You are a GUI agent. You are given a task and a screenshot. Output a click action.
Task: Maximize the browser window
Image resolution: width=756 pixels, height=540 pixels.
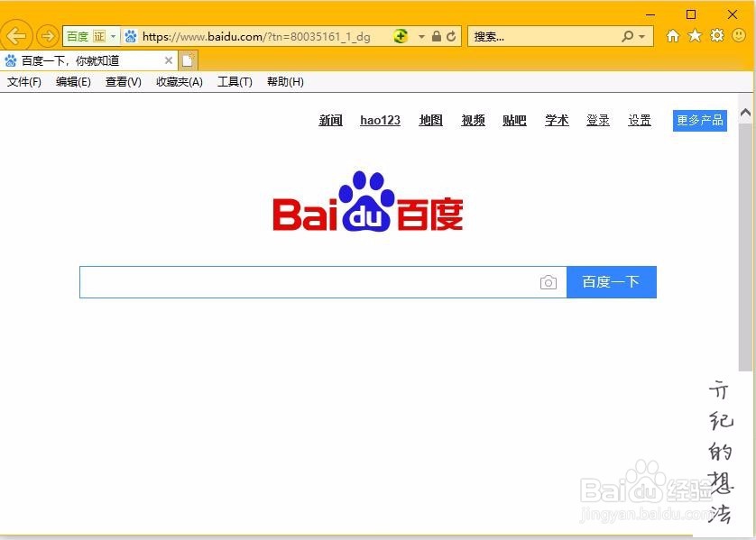point(691,14)
